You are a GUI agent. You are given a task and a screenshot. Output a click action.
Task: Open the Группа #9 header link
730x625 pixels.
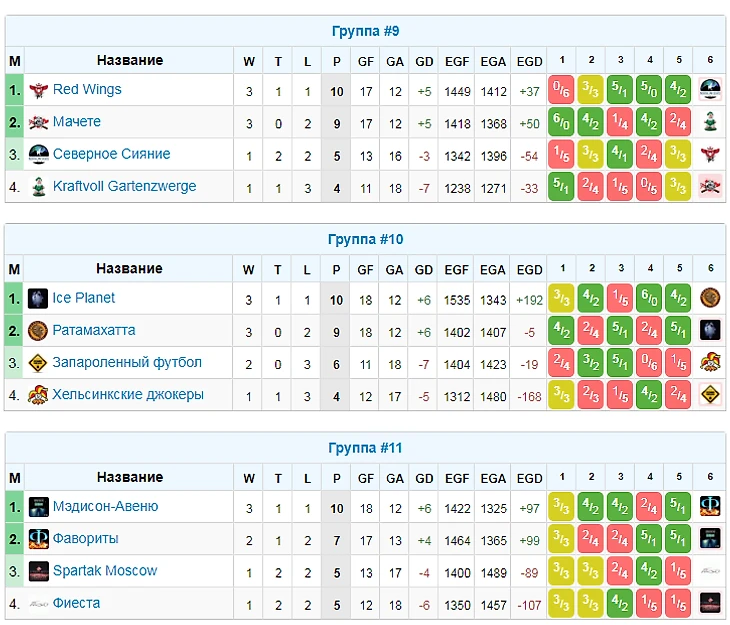click(366, 31)
